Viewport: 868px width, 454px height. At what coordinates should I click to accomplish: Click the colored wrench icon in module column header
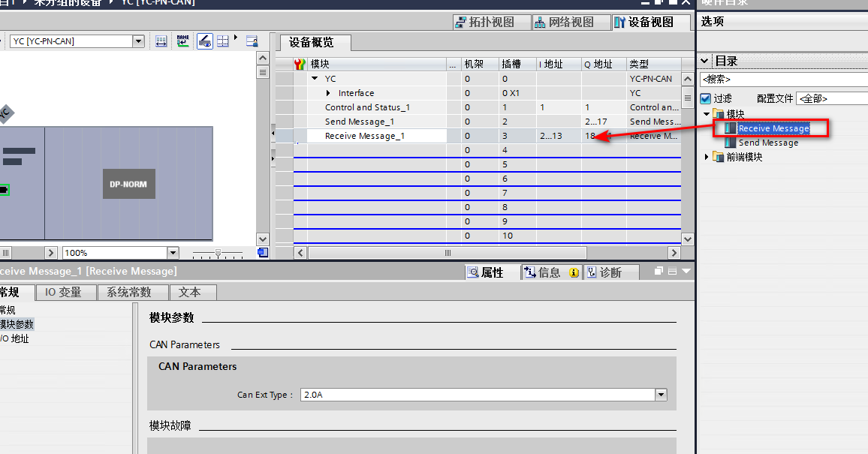click(x=300, y=65)
